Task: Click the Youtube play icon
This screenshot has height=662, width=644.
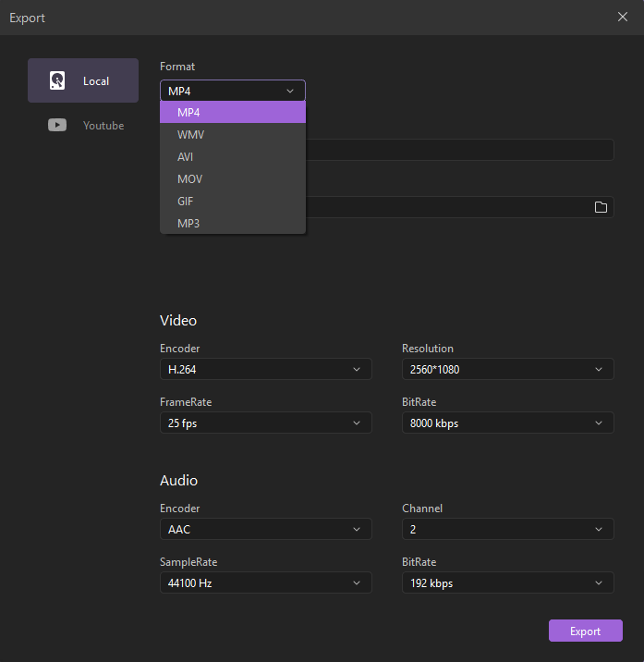Action: click(x=57, y=125)
